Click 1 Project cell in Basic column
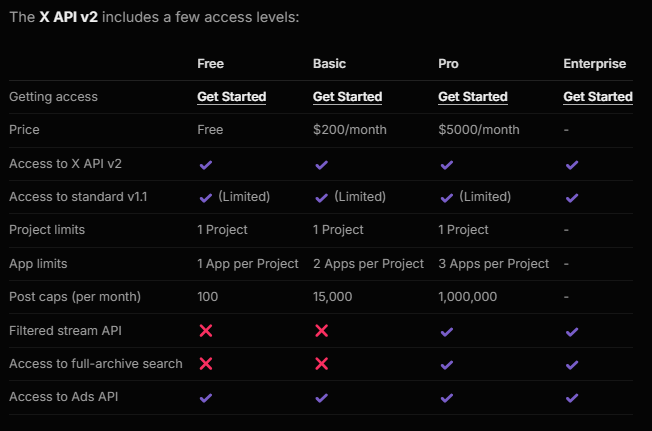Image resolution: width=652 pixels, height=431 pixels. point(338,230)
